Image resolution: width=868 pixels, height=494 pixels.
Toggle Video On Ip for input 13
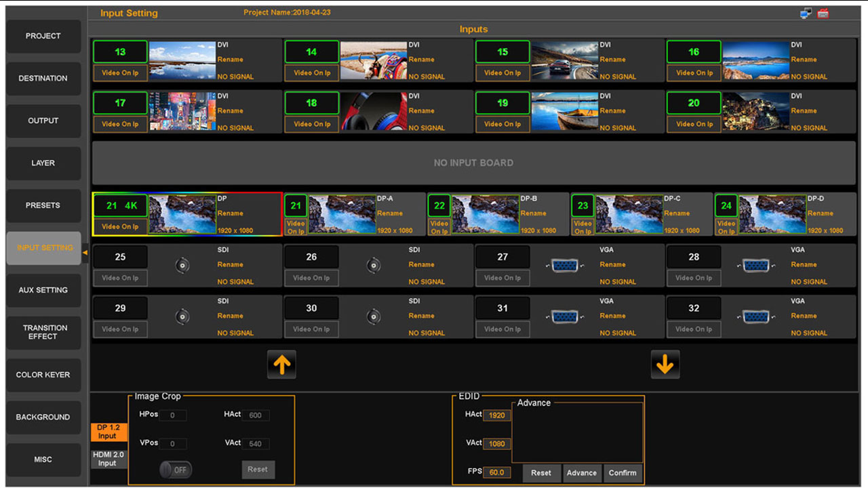[120, 73]
